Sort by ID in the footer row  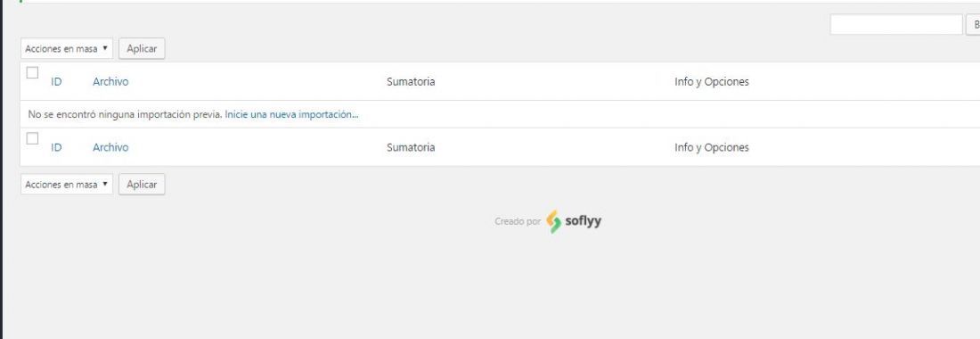click(x=56, y=147)
